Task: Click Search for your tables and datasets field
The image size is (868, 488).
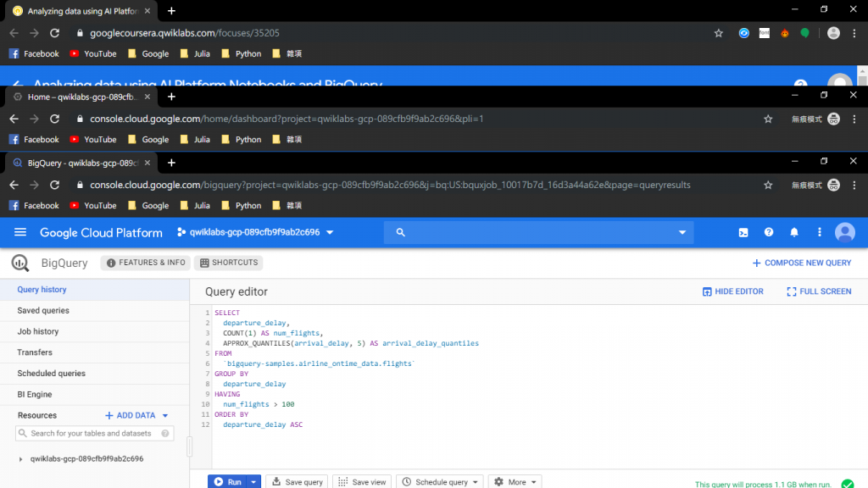Action: click(95, 434)
